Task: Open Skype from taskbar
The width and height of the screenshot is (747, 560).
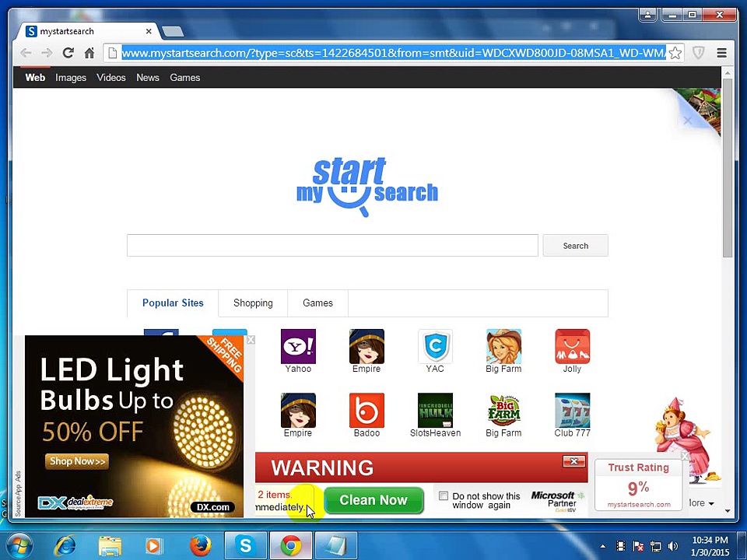Action: (x=245, y=545)
